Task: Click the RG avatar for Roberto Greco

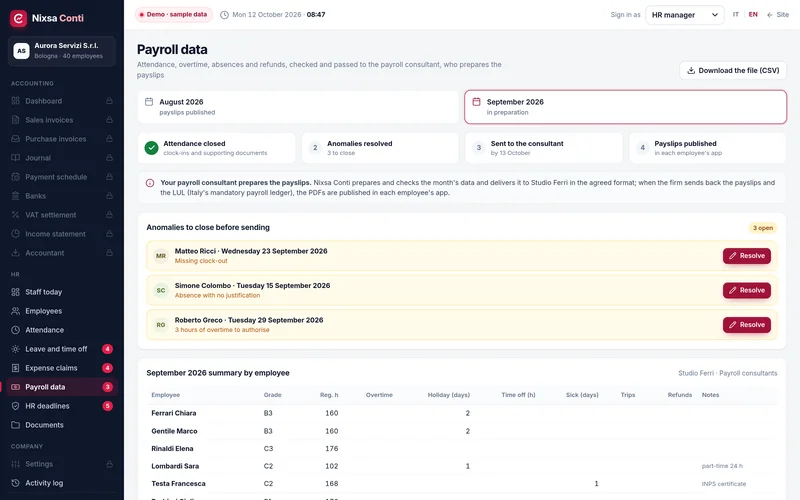Action: [x=161, y=325]
